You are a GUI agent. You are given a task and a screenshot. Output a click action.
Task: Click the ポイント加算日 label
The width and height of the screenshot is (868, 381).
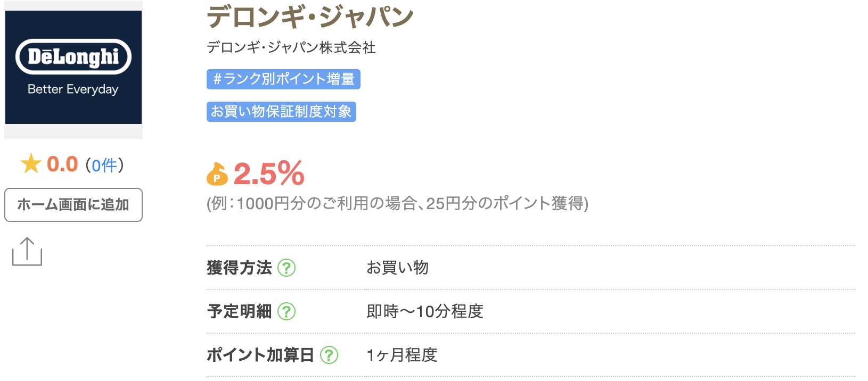tap(260, 355)
